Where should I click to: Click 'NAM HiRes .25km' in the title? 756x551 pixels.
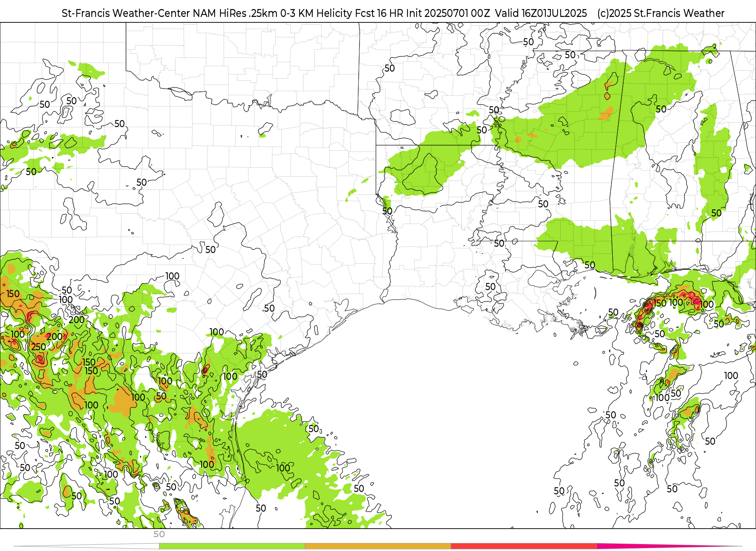(x=235, y=13)
